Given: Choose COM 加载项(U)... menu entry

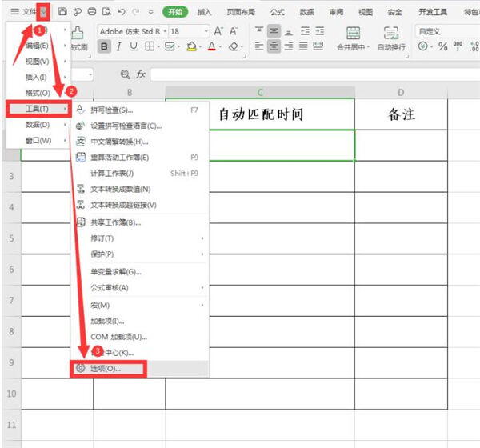Looking at the screenshot, I should [140, 337].
